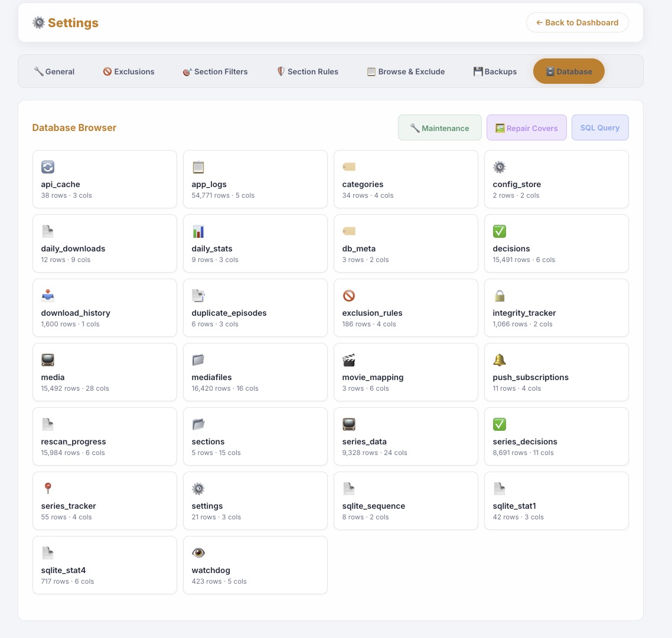Click the rescan_progress document icon
Image resolution: width=672 pixels, height=638 pixels.
coord(48,424)
